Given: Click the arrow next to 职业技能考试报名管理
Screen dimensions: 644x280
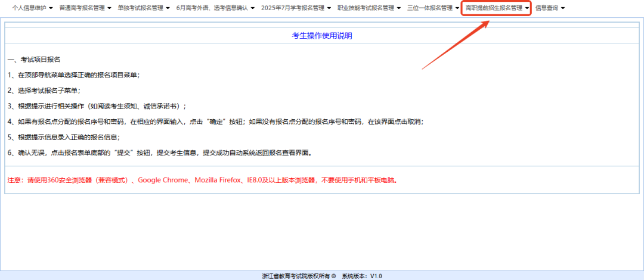Looking at the screenshot, I should coord(399,8).
